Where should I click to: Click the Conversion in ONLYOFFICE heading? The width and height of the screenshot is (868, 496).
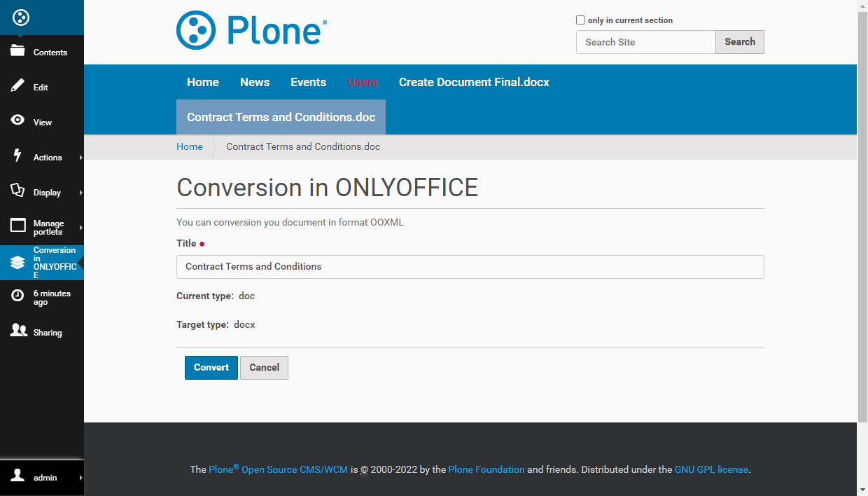click(x=327, y=188)
